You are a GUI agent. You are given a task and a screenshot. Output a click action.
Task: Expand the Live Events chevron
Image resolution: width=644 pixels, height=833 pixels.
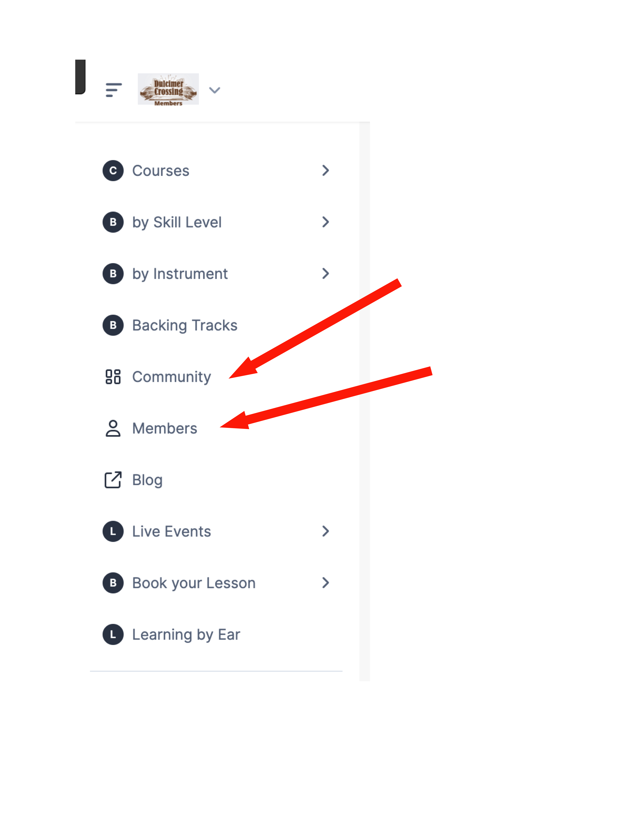tap(325, 531)
